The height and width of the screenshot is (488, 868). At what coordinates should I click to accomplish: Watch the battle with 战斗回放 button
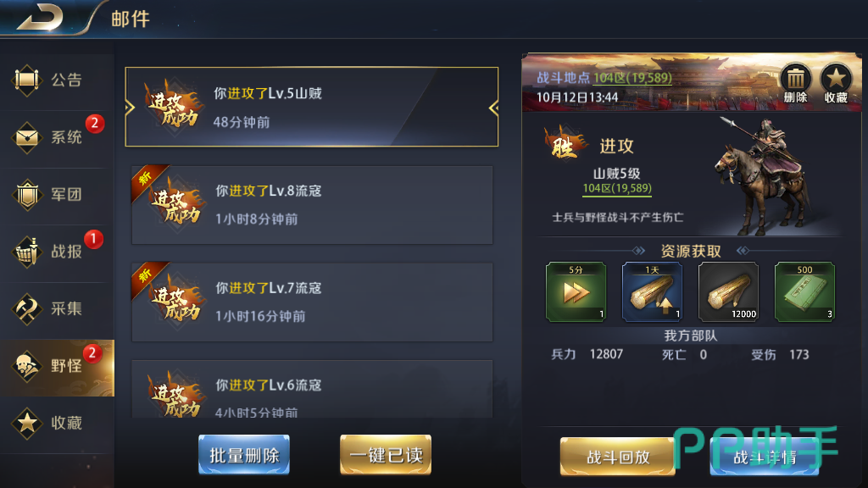(618, 457)
